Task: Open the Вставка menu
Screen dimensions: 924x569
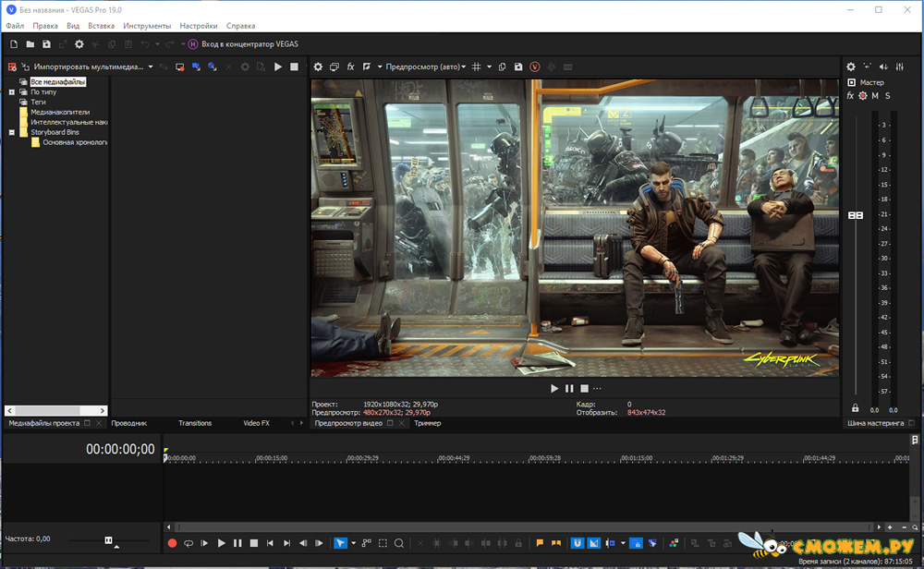Action: 101,26
